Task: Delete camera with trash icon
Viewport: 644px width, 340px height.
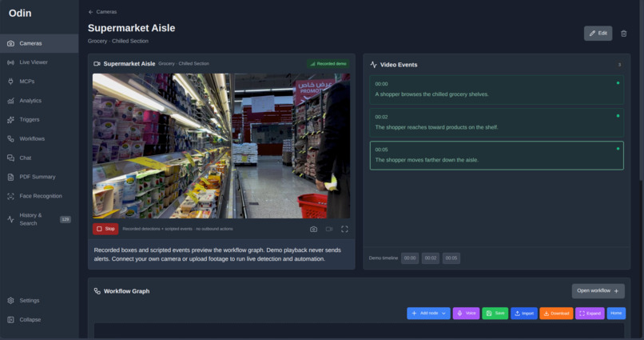Action: 623,34
